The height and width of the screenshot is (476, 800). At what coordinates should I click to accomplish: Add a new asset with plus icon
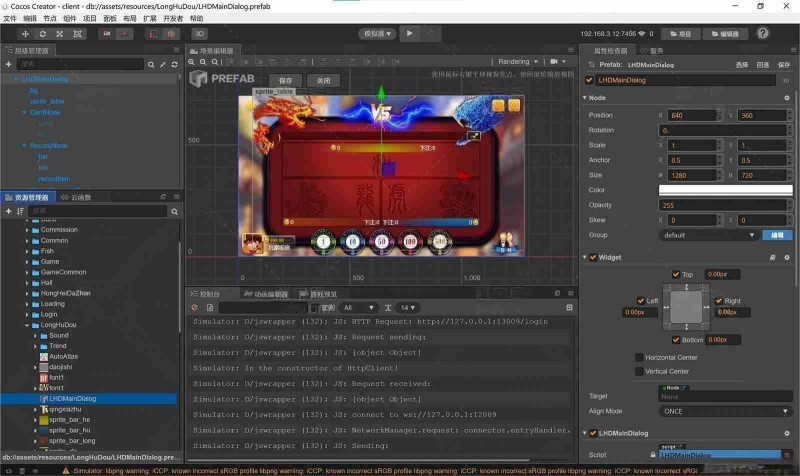pos(8,211)
